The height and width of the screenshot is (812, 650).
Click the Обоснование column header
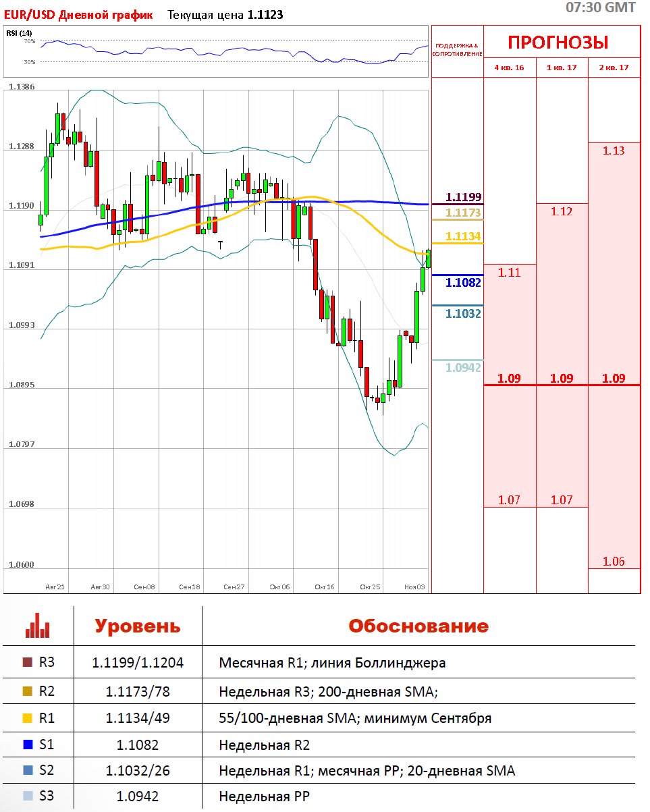(418, 626)
